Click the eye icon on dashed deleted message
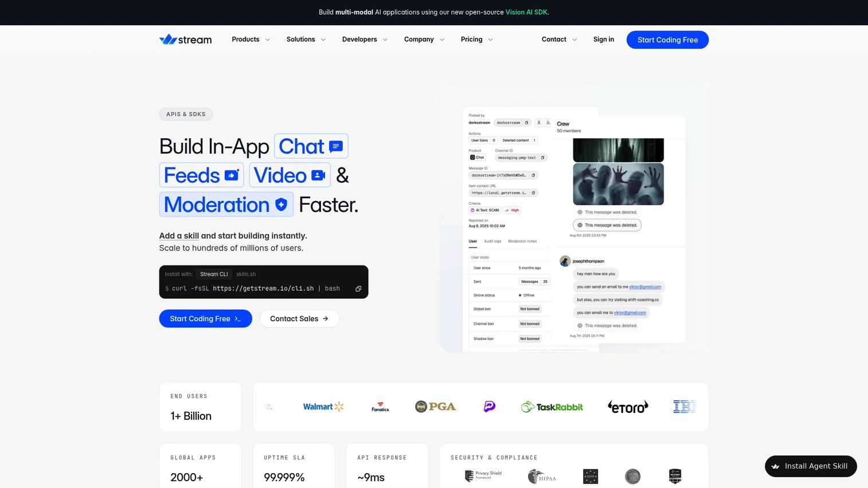The image size is (868, 488). [x=580, y=225]
